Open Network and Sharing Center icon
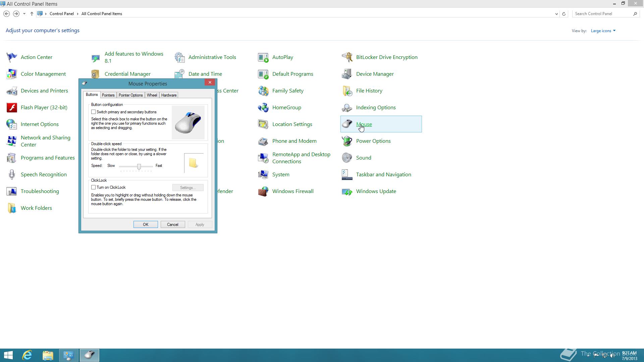Viewport: 644px width, 362px height. (12, 141)
